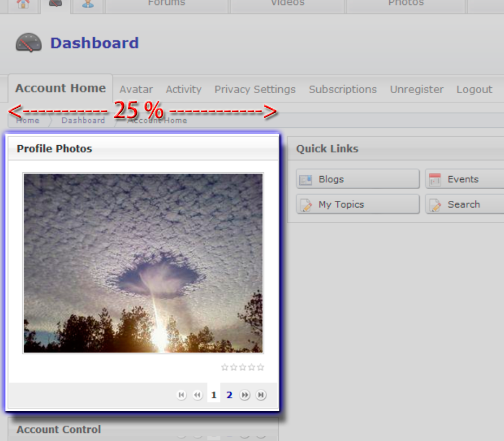Image resolution: width=504 pixels, height=441 pixels.
Task: Jump to last photo page in pager
Action: click(x=261, y=395)
